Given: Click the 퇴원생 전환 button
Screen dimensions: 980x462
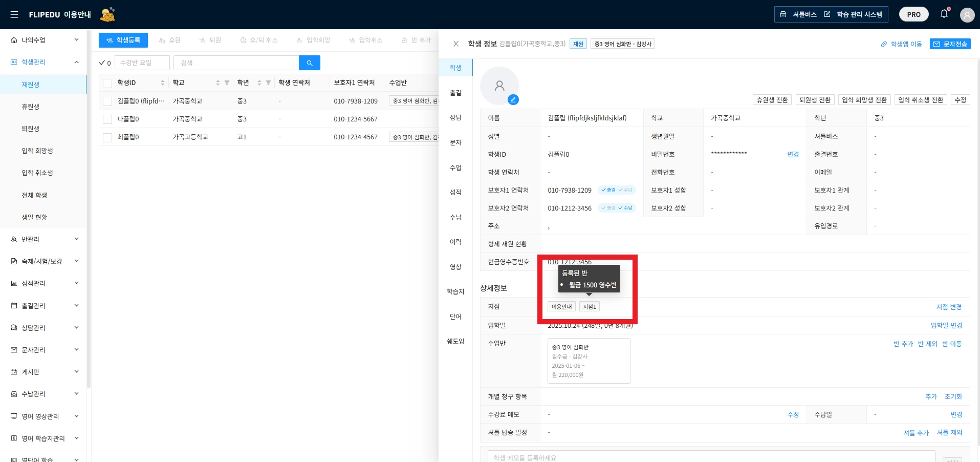Looking at the screenshot, I should coord(815,100).
